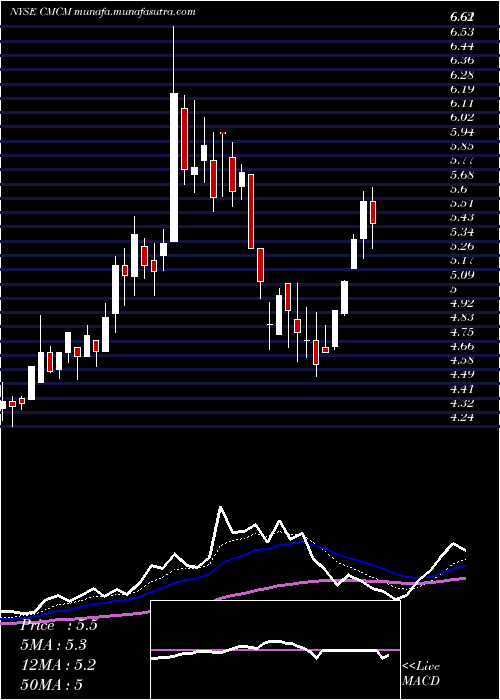The width and height of the screenshot is (500, 700).
Task: Select the 6.53 price axis label
Action: [462, 32]
